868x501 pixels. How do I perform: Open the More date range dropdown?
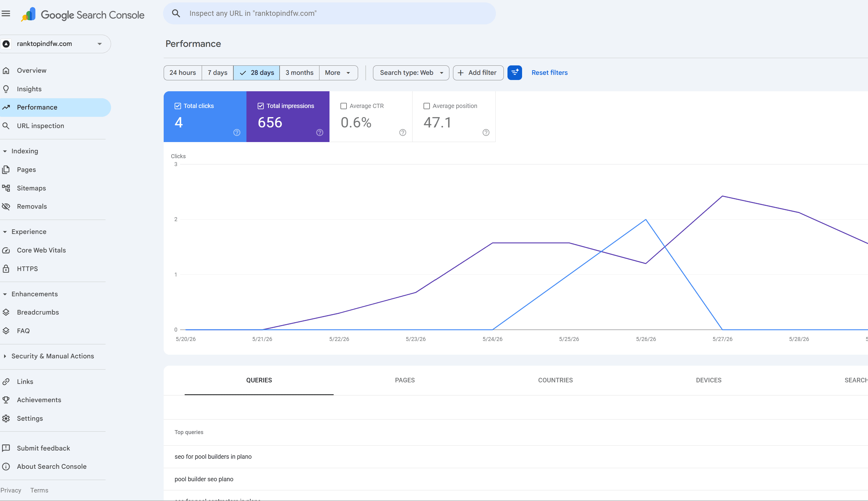(x=339, y=73)
